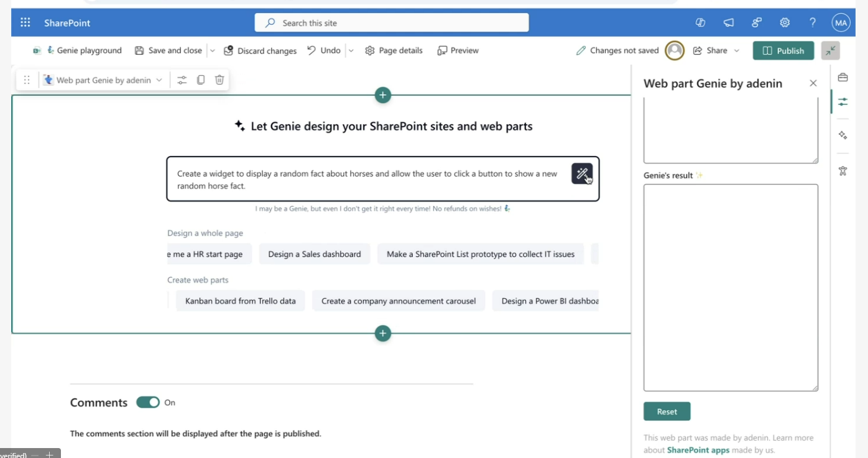Screen dimensions: 868x458
Task: Click the Share button
Action: (x=710, y=50)
